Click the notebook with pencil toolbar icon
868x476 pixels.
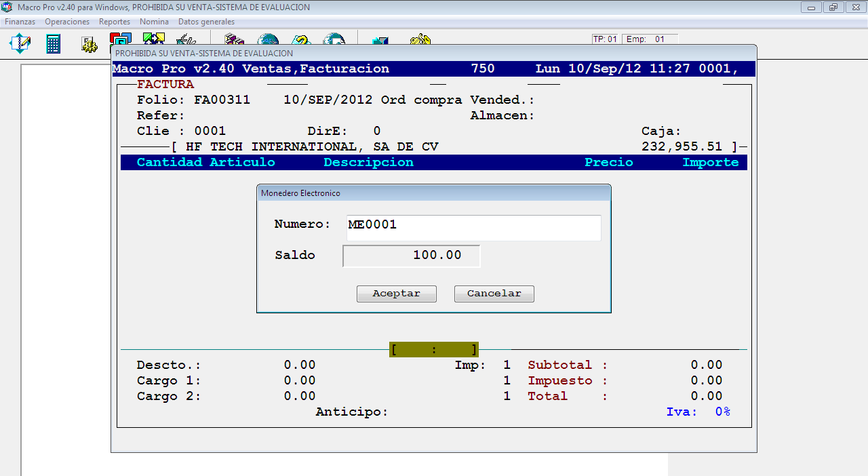pos(20,44)
